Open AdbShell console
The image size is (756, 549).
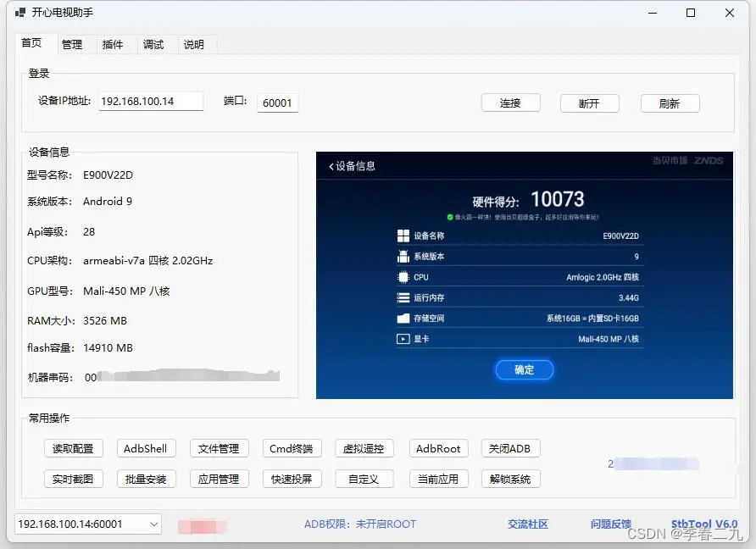tap(146, 448)
